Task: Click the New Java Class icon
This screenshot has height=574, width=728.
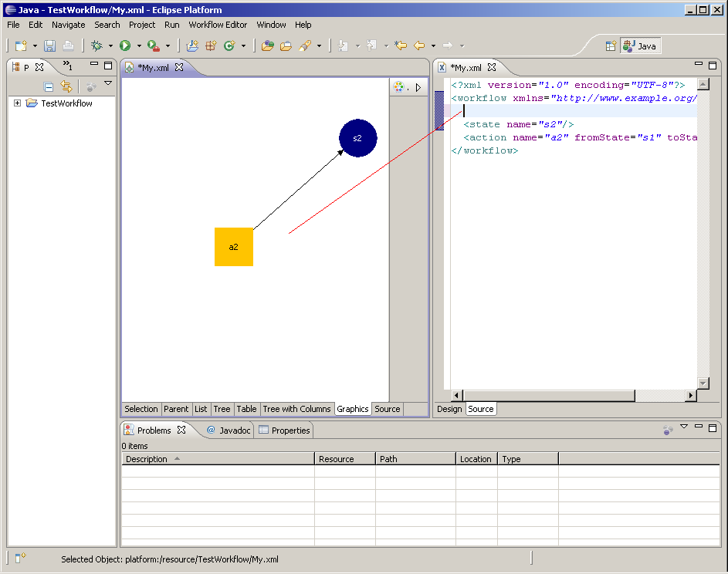Action: point(229,46)
